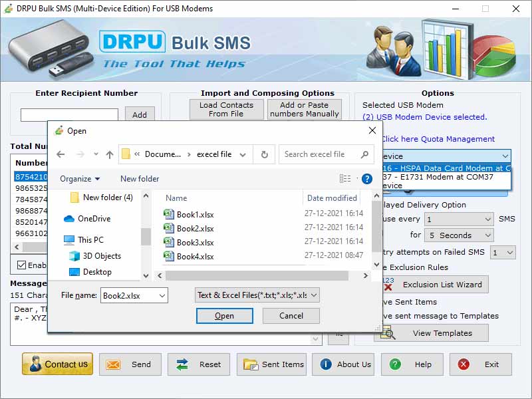Open help in the Open dialog
This screenshot has height=399, width=532.
[x=367, y=178]
